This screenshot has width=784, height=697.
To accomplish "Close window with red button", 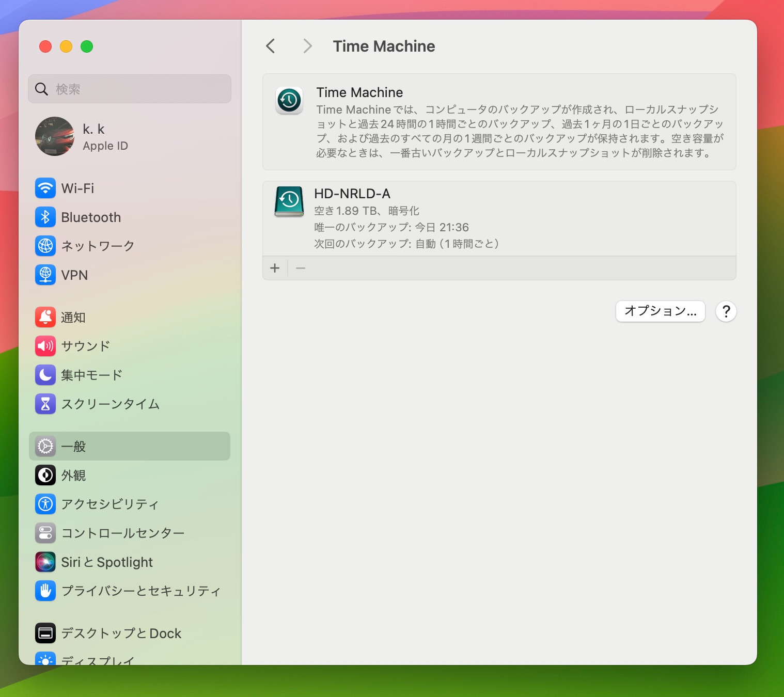I will coord(45,46).
